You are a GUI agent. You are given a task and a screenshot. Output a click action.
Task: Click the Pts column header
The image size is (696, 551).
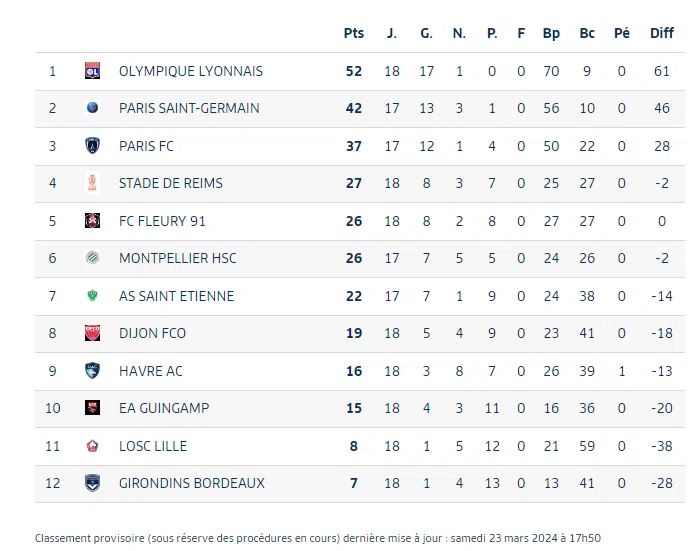coord(354,33)
